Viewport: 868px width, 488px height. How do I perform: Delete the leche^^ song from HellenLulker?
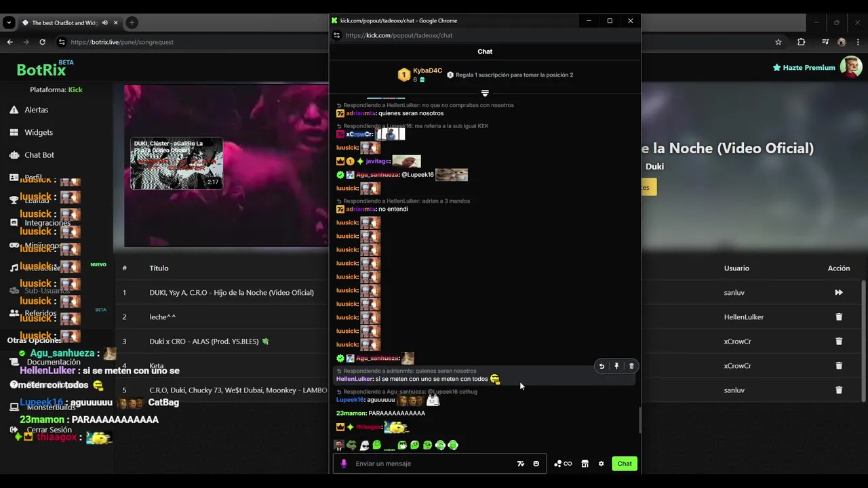[839, 317]
